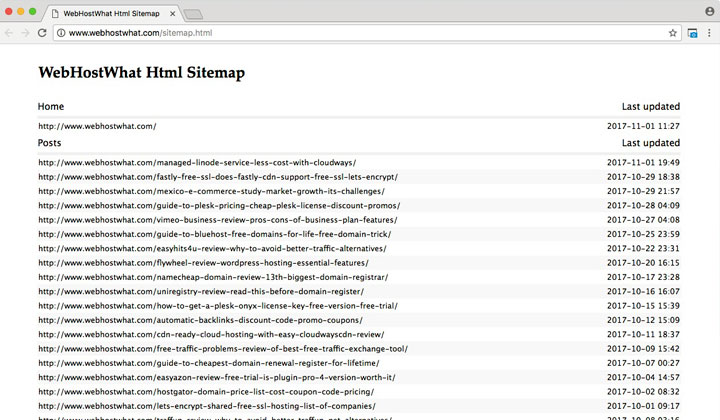The width and height of the screenshot is (720, 420).
Task: Click the date 2017-10-29 18:38
Action: [643, 177]
